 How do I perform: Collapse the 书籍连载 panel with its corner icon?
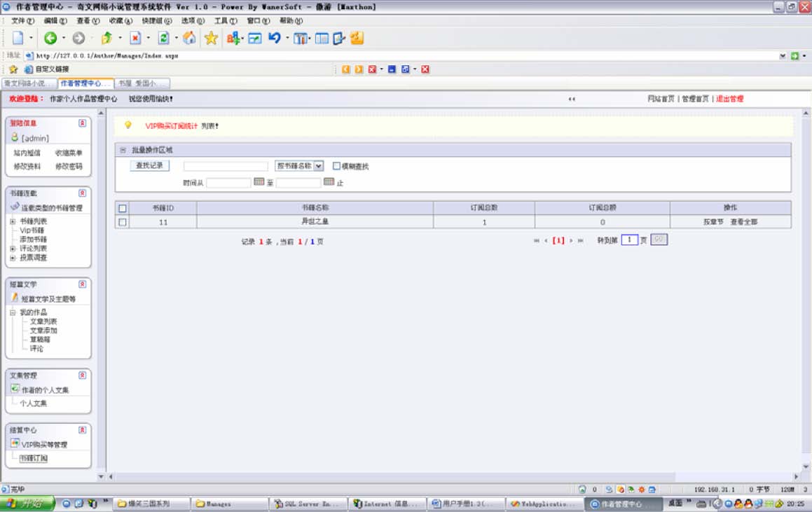pos(83,193)
